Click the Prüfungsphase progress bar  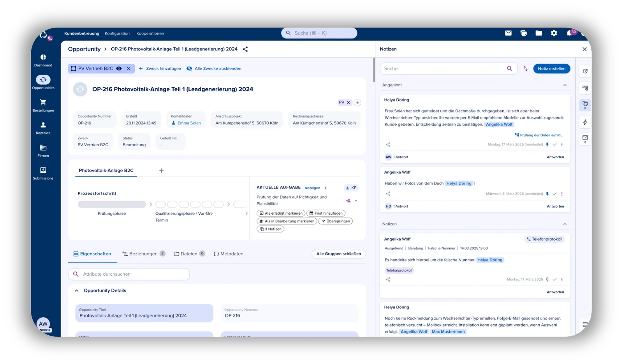click(112, 204)
